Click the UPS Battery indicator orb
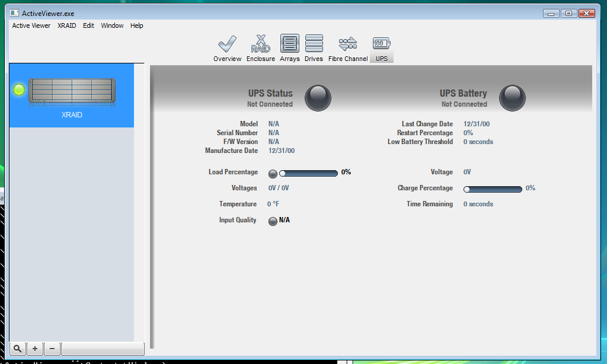This screenshot has width=607, height=364. click(x=512, y=98)
